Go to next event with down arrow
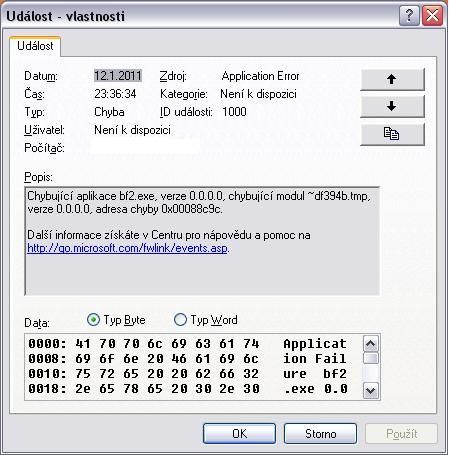Screen dimensions: 449x455 [392, 106]
